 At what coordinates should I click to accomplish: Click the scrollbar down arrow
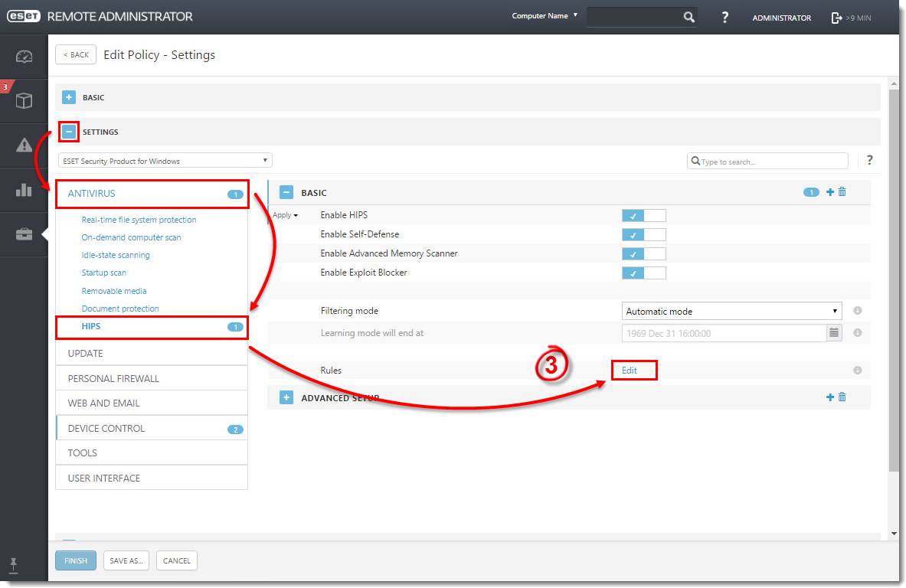(x=894, y=533)
